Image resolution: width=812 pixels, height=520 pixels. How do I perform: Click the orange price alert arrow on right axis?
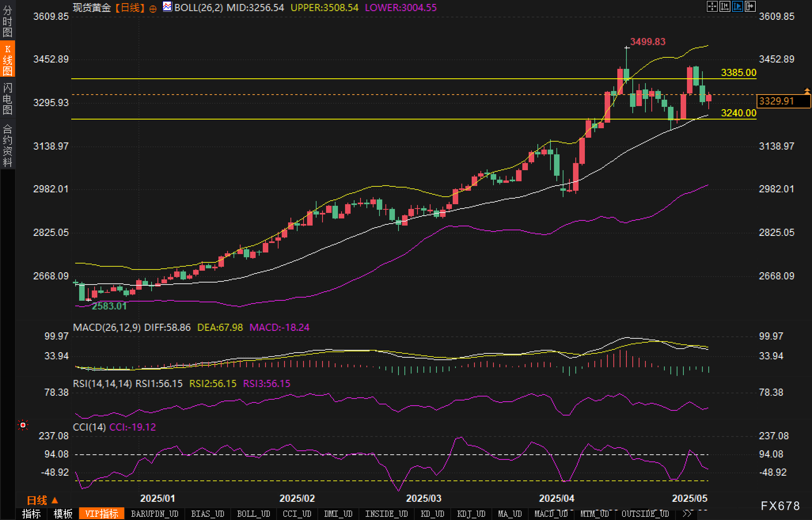(x=807, y=91)
